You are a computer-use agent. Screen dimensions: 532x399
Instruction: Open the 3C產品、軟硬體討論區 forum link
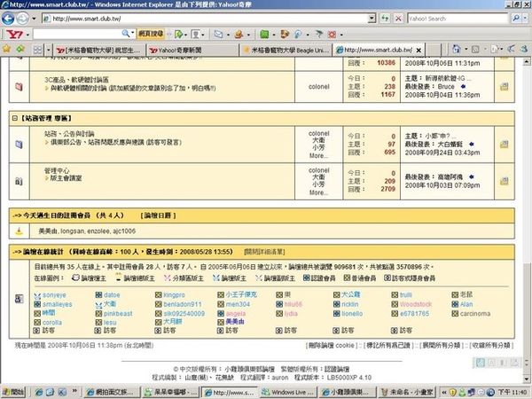pos(76,80)
